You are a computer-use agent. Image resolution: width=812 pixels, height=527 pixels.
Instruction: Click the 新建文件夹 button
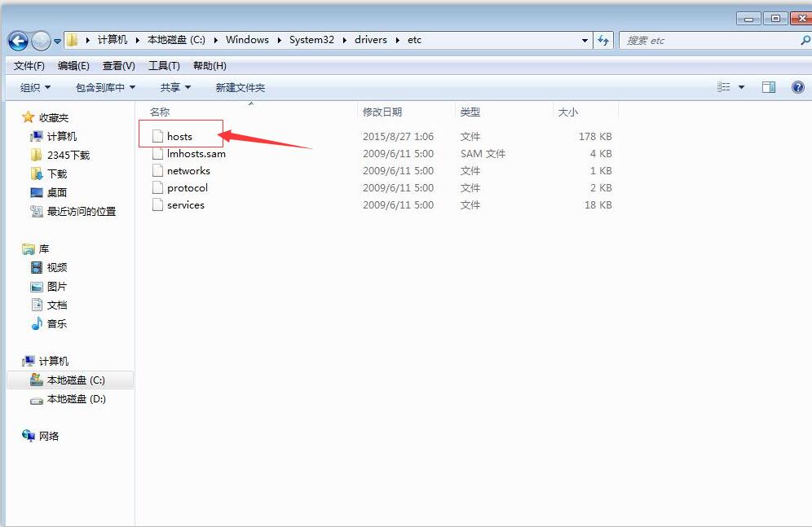point(241,87)
